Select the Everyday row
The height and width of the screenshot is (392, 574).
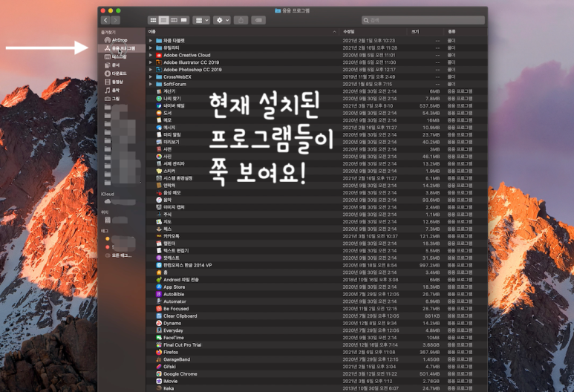pyautogui.click(x=316, y=330)
